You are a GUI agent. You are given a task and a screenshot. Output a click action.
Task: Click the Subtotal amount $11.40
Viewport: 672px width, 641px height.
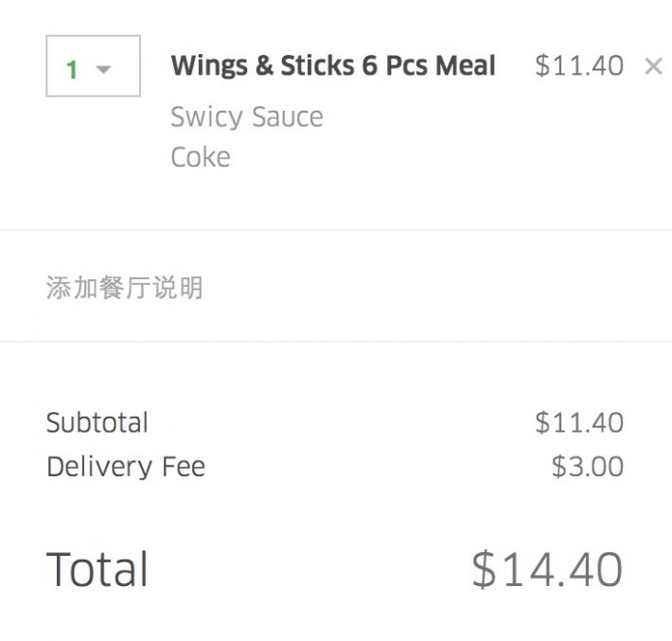(x=578, y=422)
